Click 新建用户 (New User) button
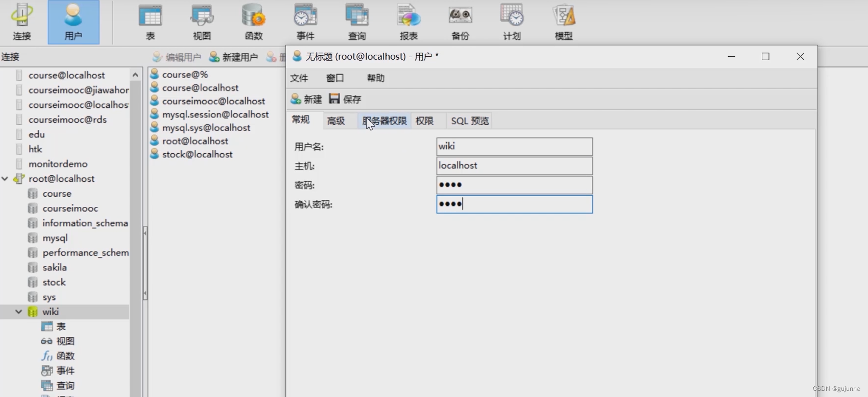 point(233,57)
